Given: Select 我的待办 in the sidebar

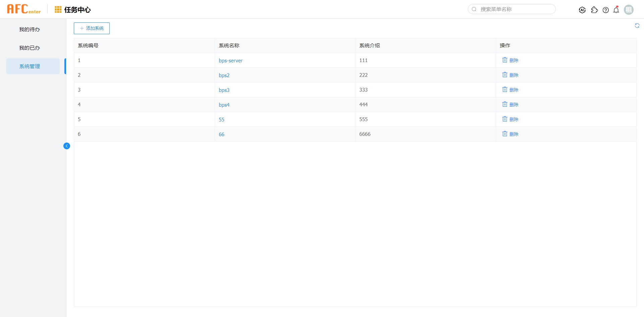Looking at the screenshot, I should pyautogui.click(x=30, y=29).
